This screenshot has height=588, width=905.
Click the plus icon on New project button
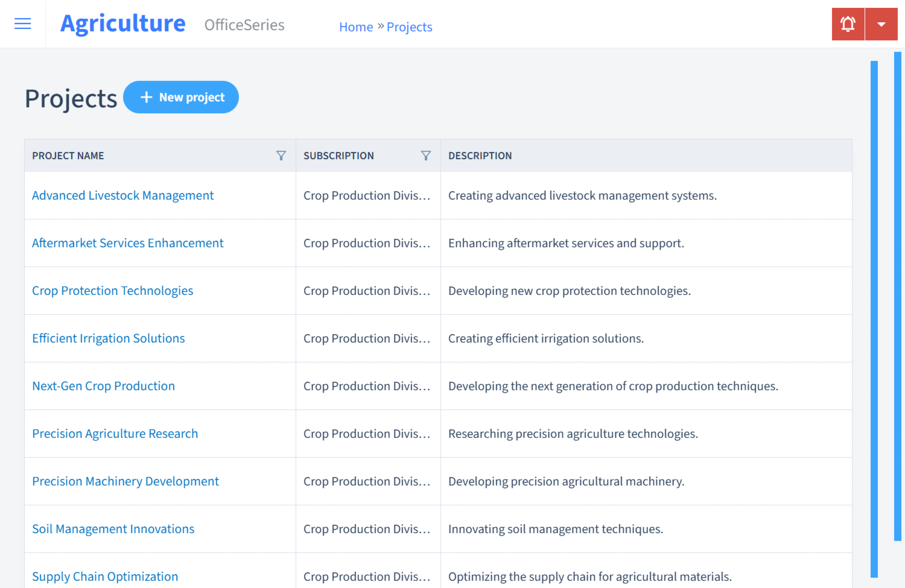[x=147, y=96]
